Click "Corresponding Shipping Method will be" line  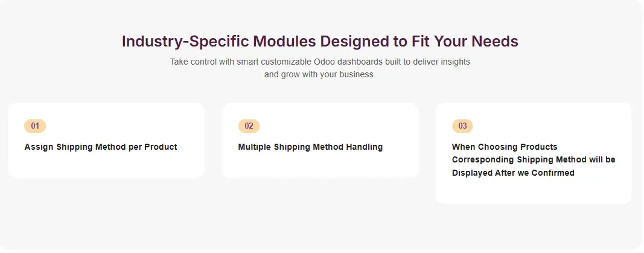point(534,159)
